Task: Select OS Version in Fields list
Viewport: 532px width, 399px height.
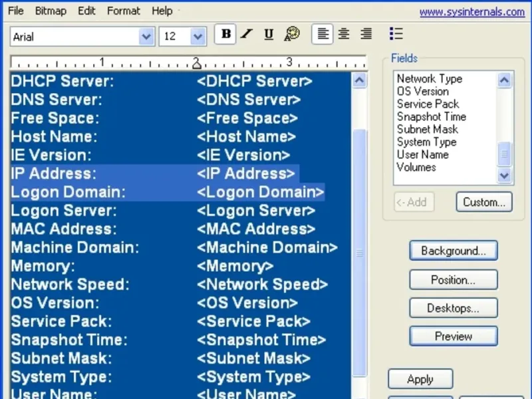Action: click(423, 91)
